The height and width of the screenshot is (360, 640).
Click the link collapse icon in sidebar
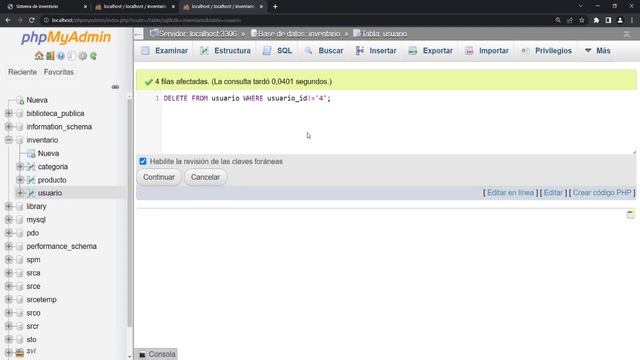tap(116, 87)
